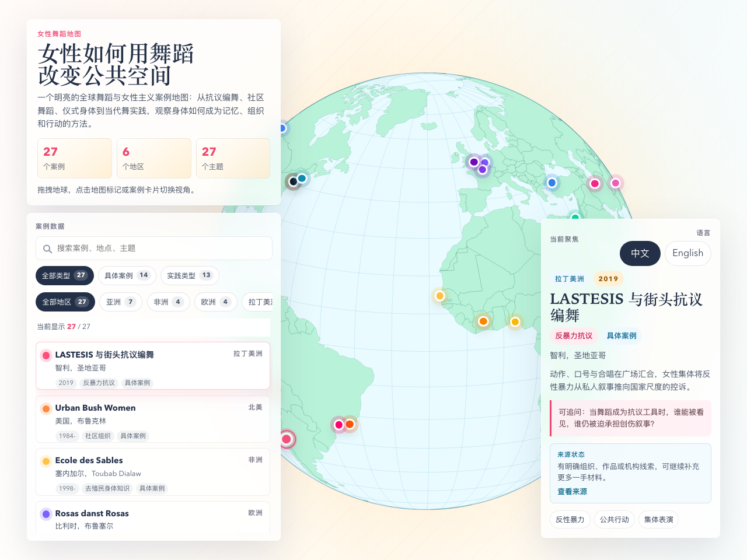Filter cases by 非洲 region

coord(168,302)
